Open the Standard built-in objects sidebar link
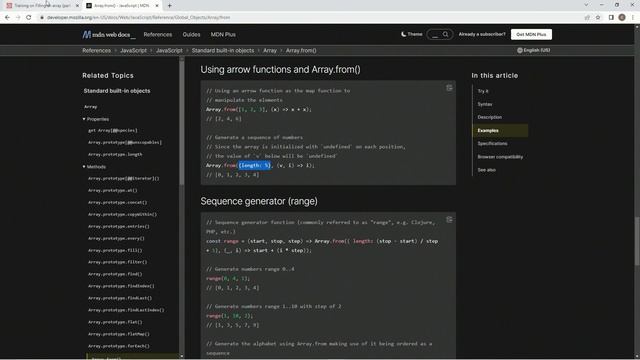Viewport: 640px width, 360px height. point(117,91)
